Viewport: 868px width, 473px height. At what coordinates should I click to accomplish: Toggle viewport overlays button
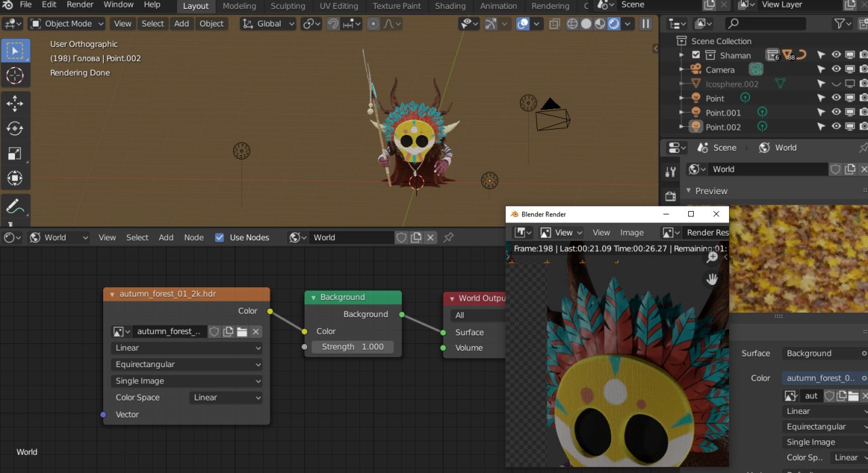tap(523, 24)
